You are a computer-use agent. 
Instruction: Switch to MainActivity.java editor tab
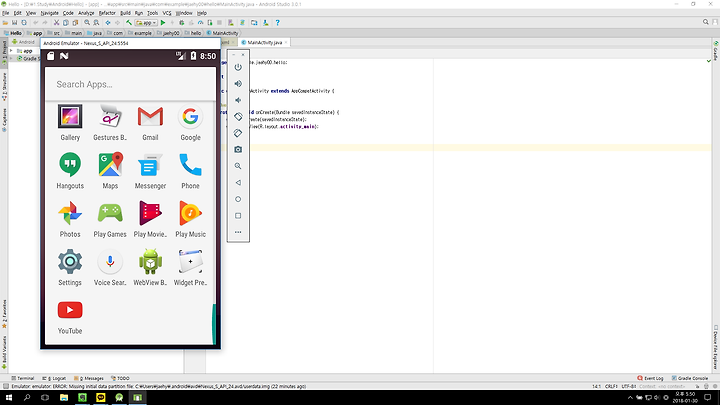pos(264,42)
